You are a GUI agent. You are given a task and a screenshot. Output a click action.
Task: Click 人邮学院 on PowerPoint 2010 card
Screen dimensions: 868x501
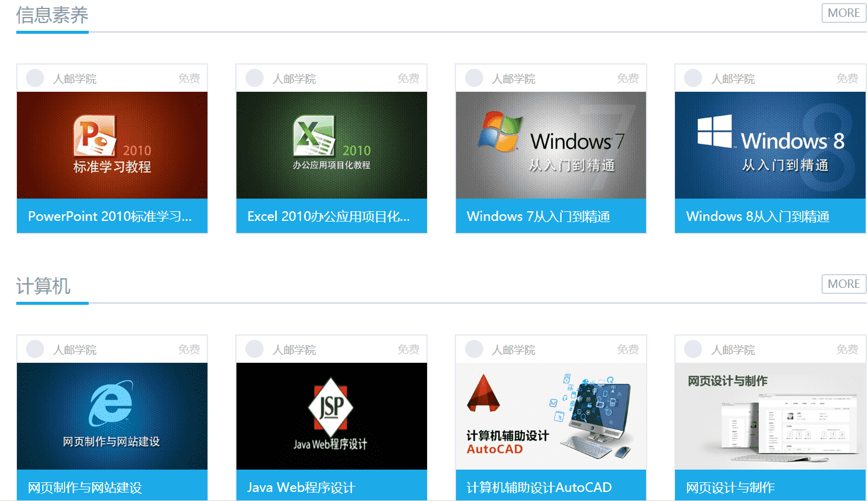pos(75,78)
